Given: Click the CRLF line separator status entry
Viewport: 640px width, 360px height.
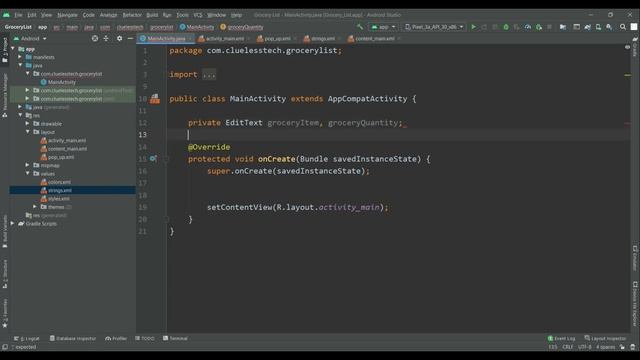Looking at the screenshot, I should [x=568, y=347].
